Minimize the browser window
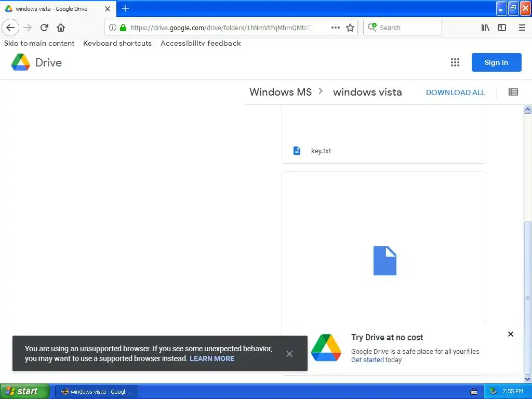The height and width of the screenshot is (399, 532). coord(501,8)
